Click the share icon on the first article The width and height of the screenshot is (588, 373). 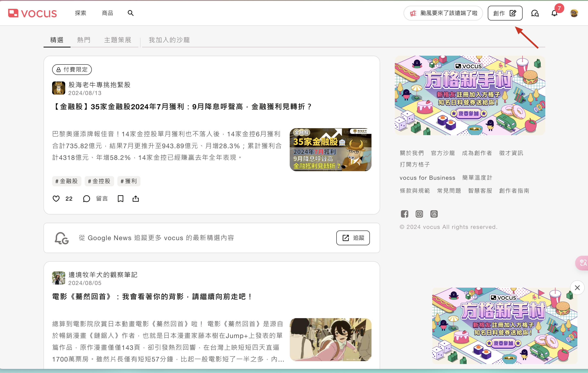(136, 199)
